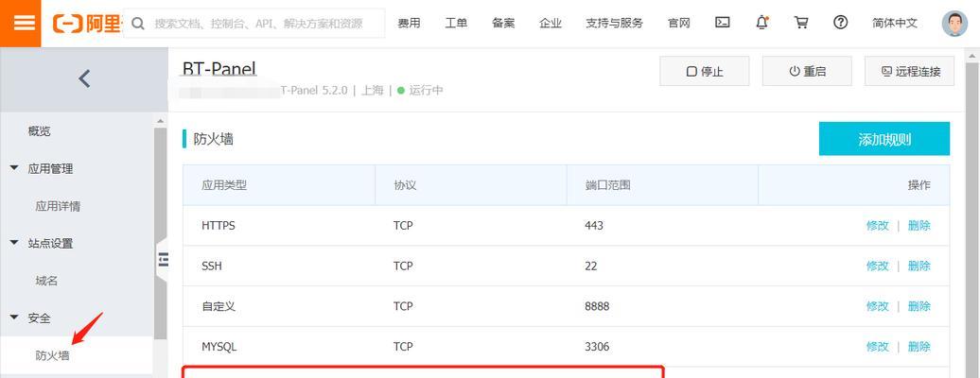Click the 添加规则 button
Viewport: 980px width, 378px height.
point(884,139)
